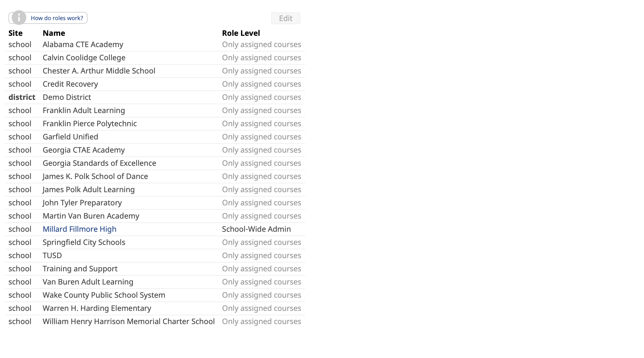Click the bold district site label

click(x=22, y=97)
